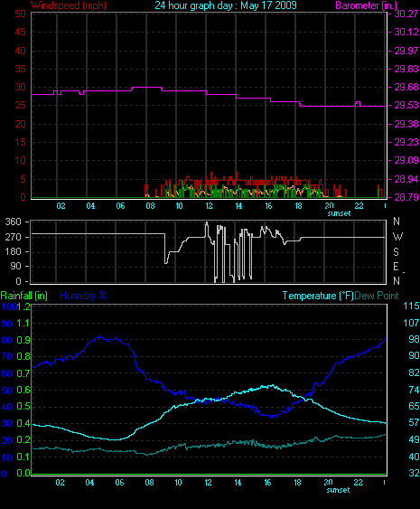Click the 22 hour tick on temperature graph

[x=358, y=483]
